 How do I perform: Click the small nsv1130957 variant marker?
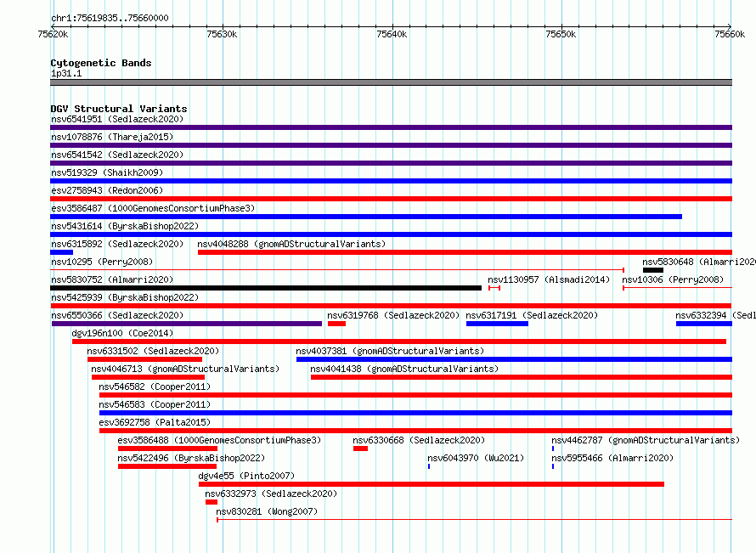point(494,288)
